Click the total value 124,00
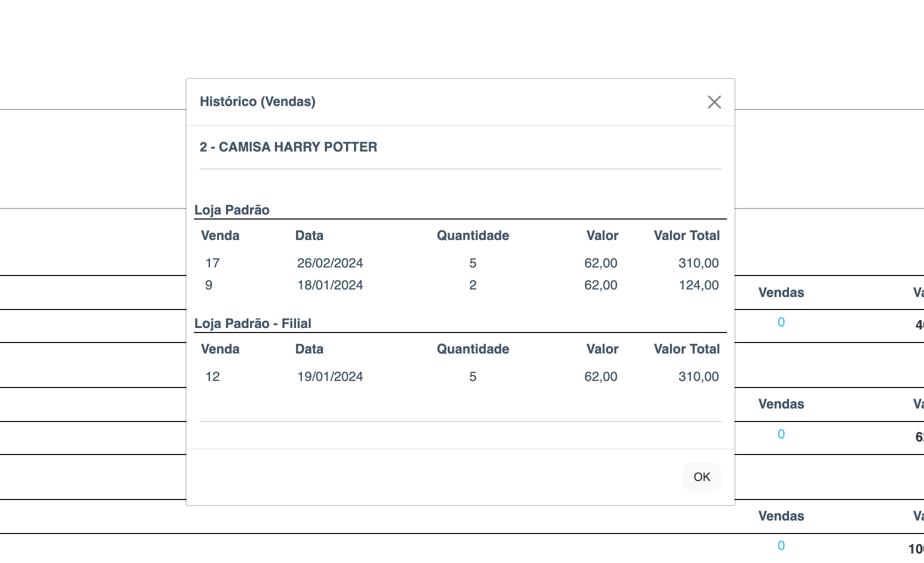The width and height of the screenshot is (924, 563). click(x=698, y=285)
